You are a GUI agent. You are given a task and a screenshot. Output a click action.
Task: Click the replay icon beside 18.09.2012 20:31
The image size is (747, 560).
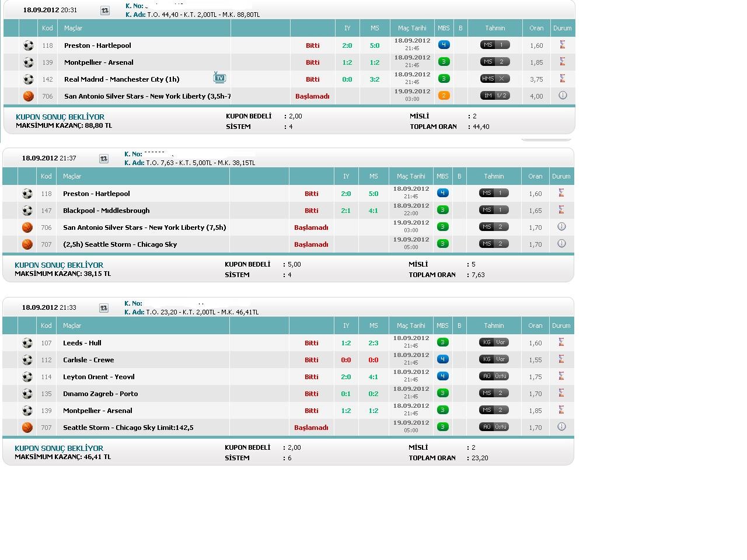pyautogui.click(x=105, y=10)
